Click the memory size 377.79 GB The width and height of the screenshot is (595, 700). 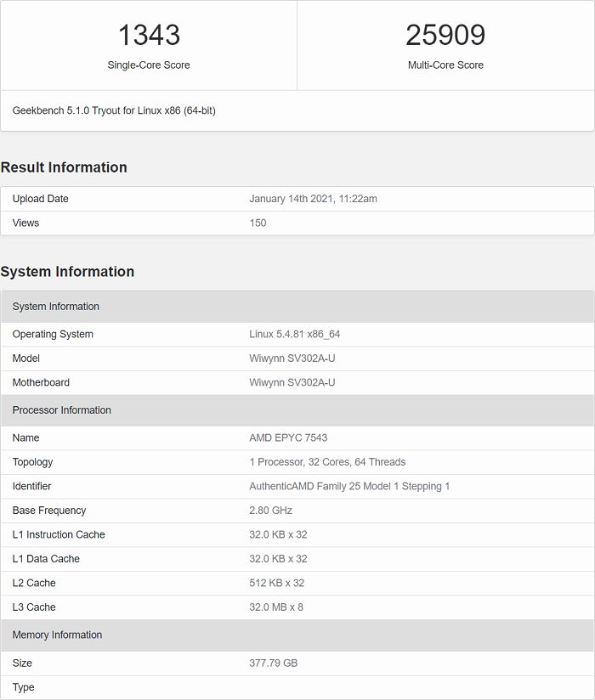(273, 663)
